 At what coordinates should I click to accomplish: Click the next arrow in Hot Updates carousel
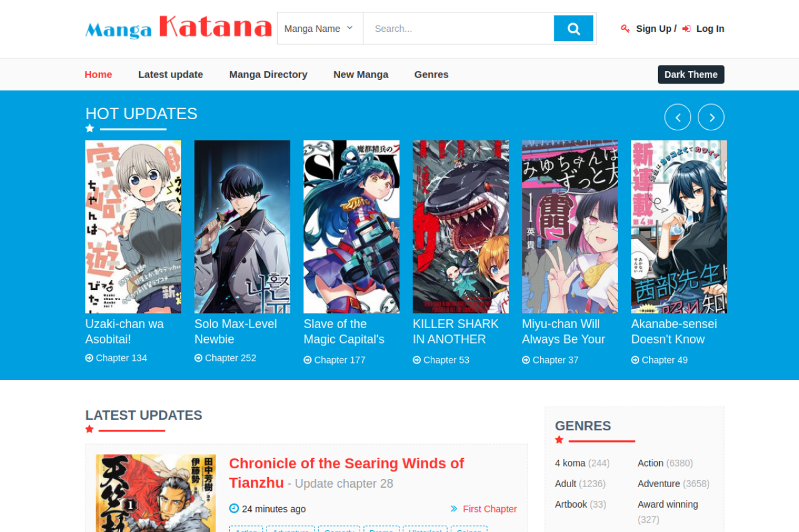tap(710, 117)
